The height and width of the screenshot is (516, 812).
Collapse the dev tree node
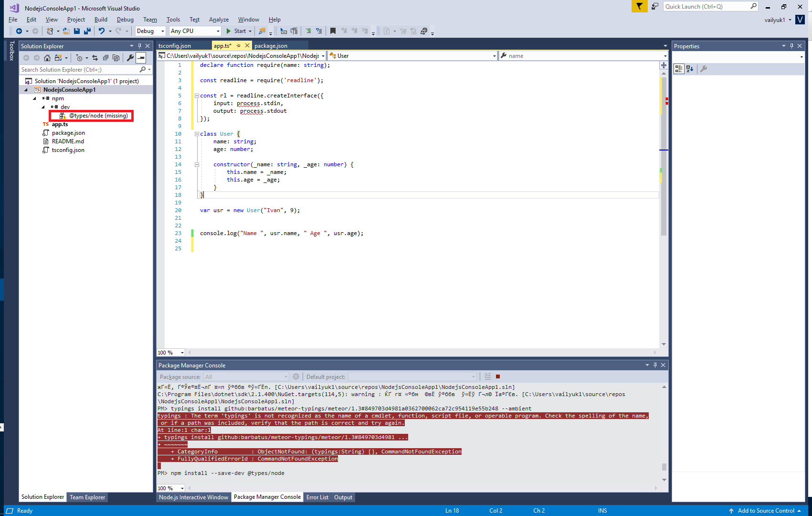43,107
